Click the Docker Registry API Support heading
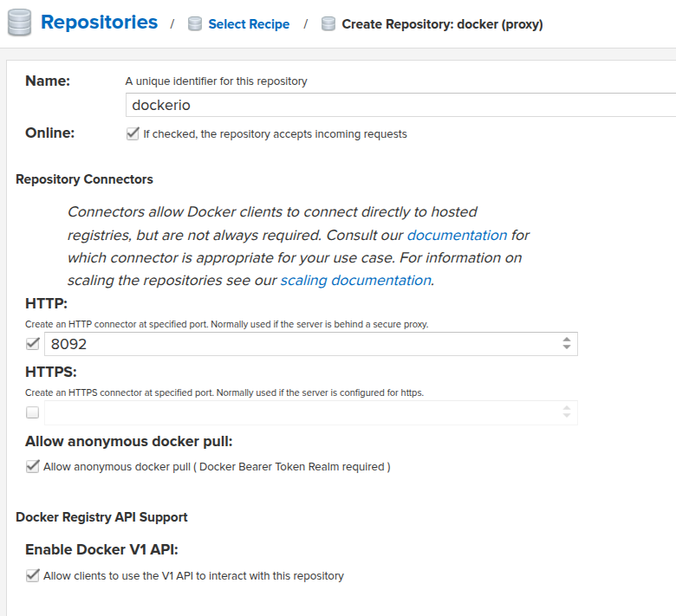This screenshot has width=676, height=616. (x=101, y=517)
